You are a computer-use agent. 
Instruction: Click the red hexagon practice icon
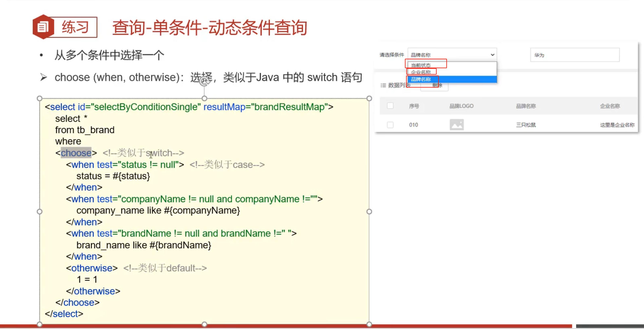tap(43, 27)
